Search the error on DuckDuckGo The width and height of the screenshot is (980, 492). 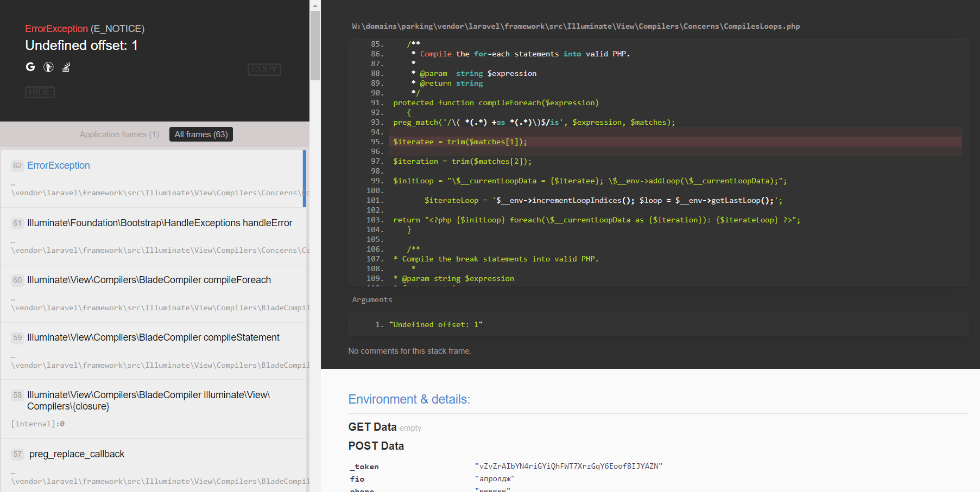48,67
